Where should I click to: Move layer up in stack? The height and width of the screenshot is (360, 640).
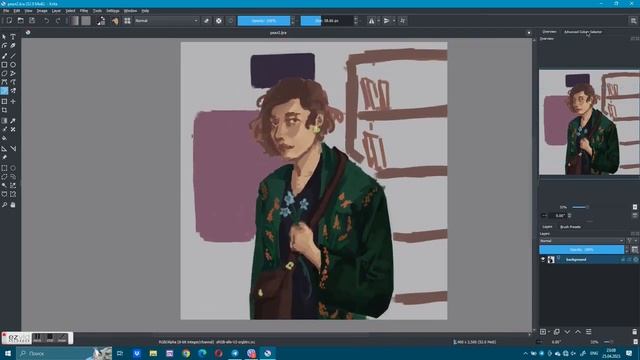(x=578, y=332)
